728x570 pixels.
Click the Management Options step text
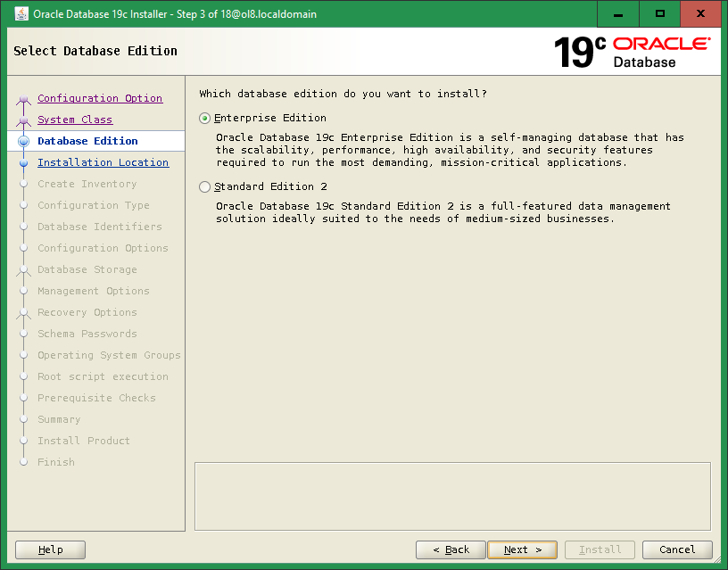pos(94,291)
